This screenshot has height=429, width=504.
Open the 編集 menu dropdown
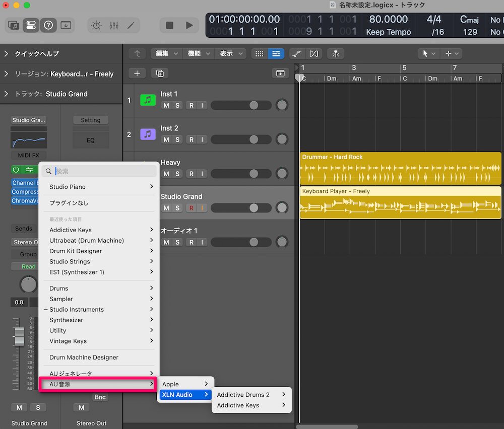click(x=166, y=53)
